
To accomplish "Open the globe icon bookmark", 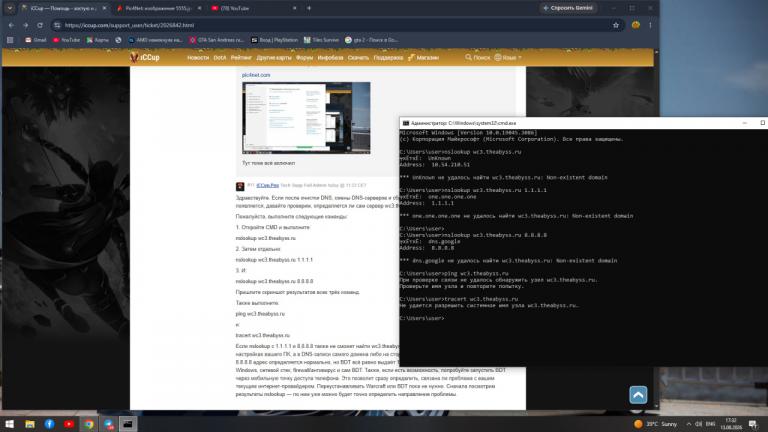I will [x=118, y=40].
